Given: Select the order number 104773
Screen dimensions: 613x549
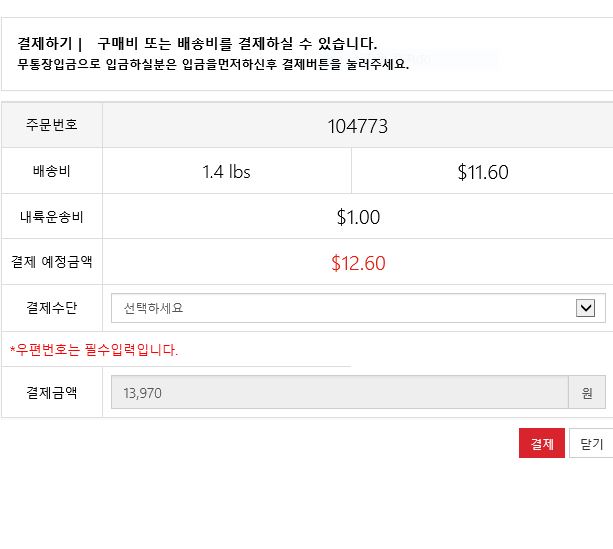Looking at the screenshot, I should 357,126.
